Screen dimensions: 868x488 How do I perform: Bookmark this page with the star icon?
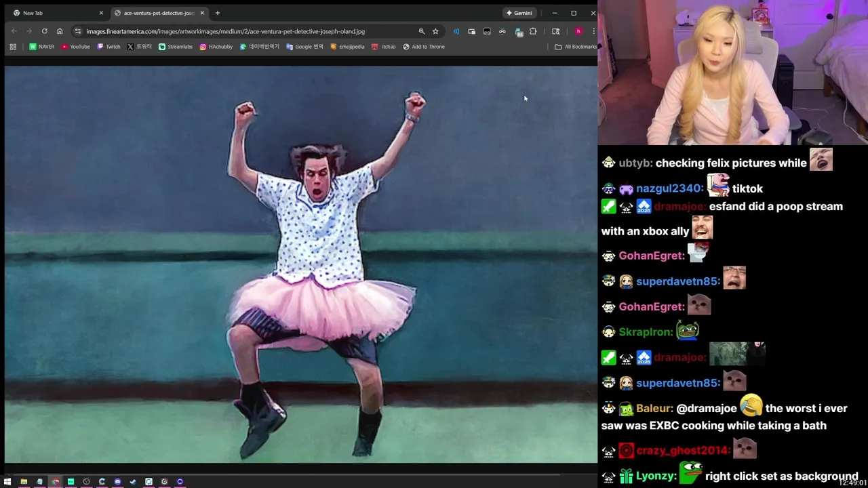(x=435, y=31)
